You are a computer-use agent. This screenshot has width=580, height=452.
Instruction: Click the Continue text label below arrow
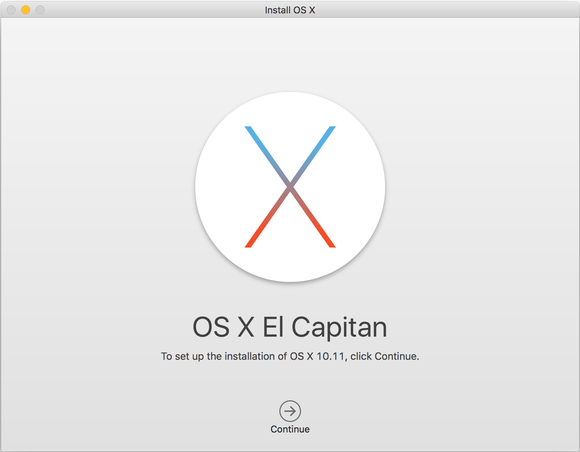(290, 429)
